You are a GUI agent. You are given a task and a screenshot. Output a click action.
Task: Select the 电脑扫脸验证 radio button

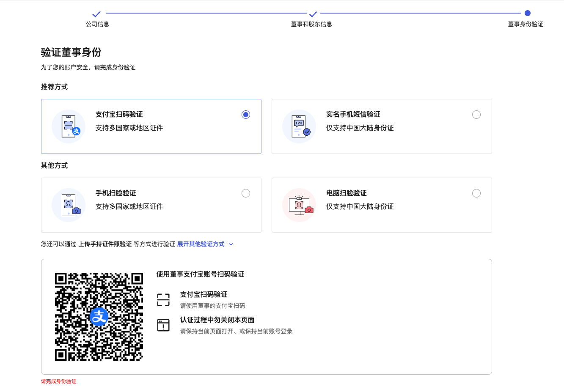(476, 193)
